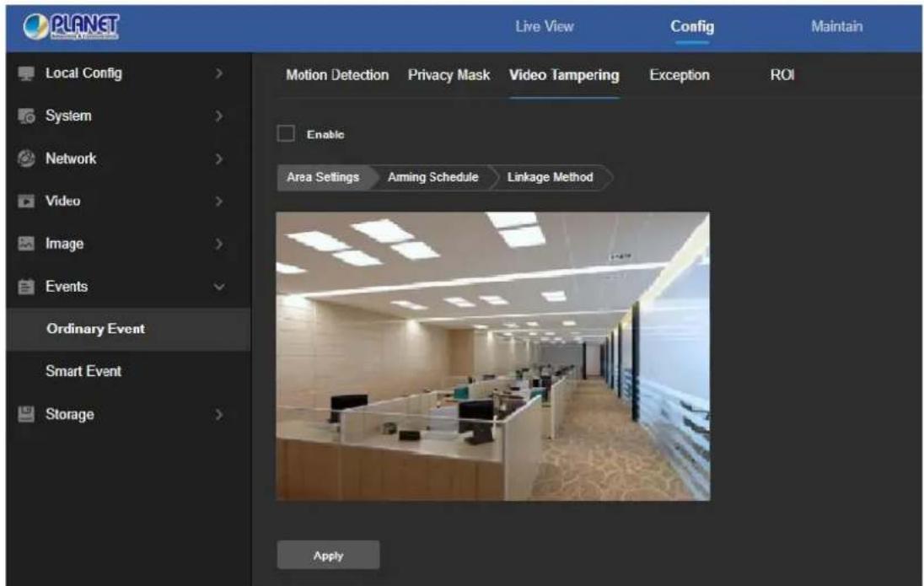Screen dimensions: 924x586
Task: Click the Events calendar icon
Action: pyautogui.click(x=26, y=287)
